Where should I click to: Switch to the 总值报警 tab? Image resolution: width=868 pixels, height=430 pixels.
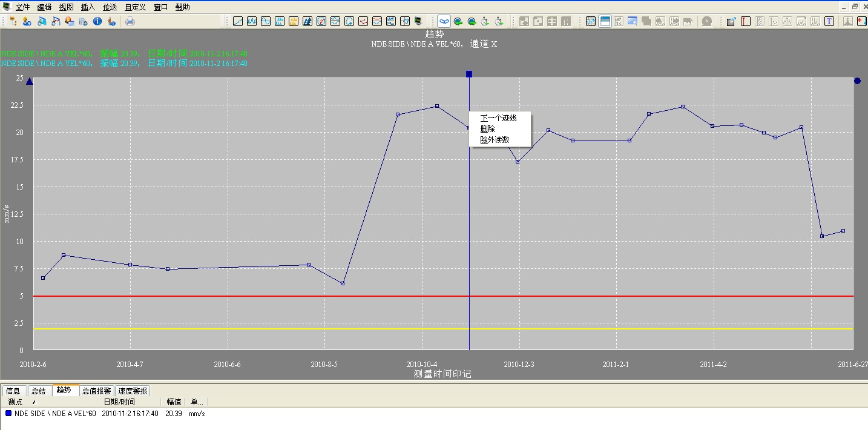tap(97, 391)
